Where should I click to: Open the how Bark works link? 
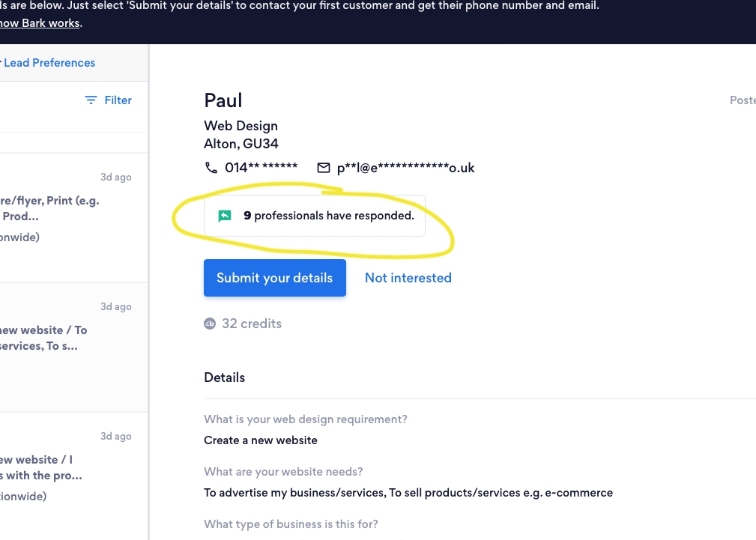coord(37,22)
